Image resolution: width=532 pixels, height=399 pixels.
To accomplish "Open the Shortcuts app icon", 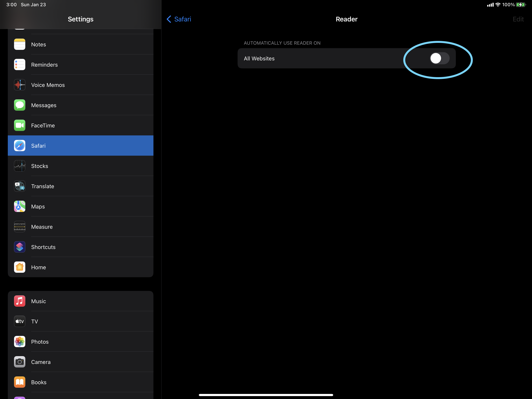I will (x=19, y=247).
